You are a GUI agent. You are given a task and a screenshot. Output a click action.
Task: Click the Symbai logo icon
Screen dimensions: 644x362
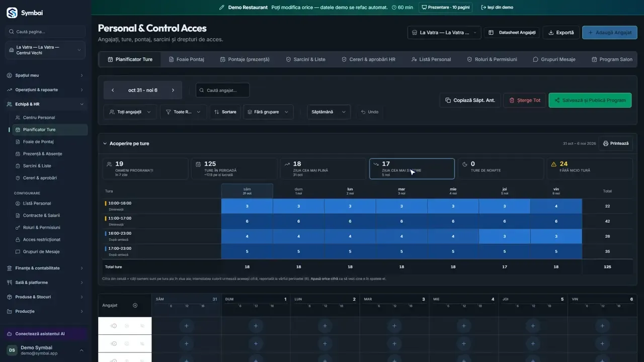pos(12,13)
